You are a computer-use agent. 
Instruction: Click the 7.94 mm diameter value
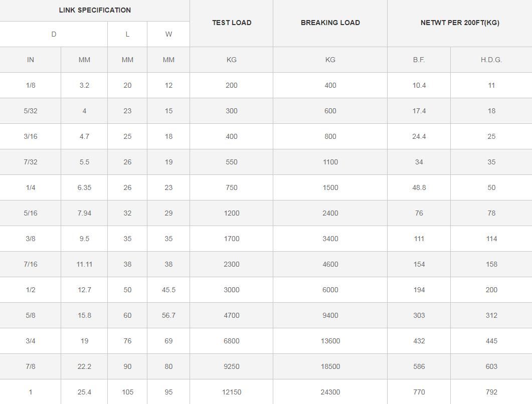(84, 213)
